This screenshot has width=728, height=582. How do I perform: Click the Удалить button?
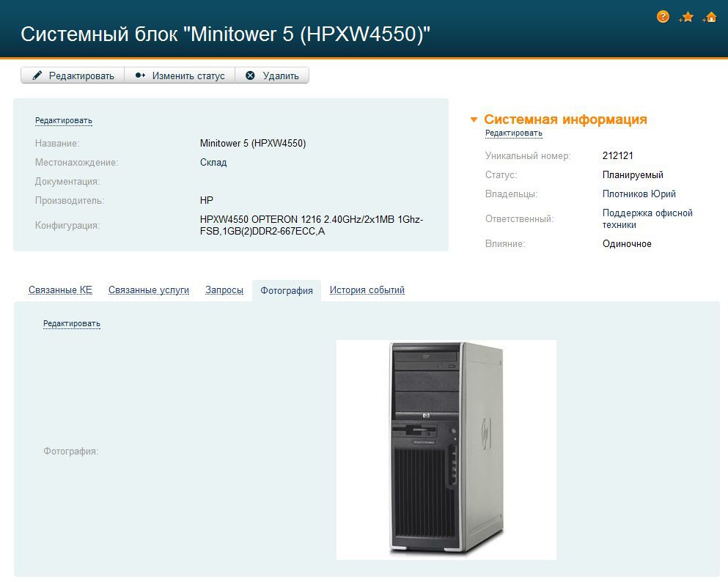[x=272, y=75]
